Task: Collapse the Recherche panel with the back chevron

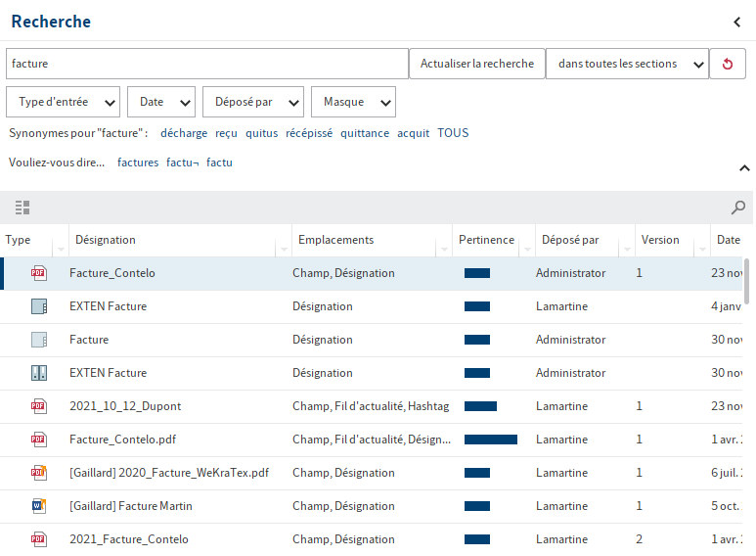Action: [x=736, y=22]
